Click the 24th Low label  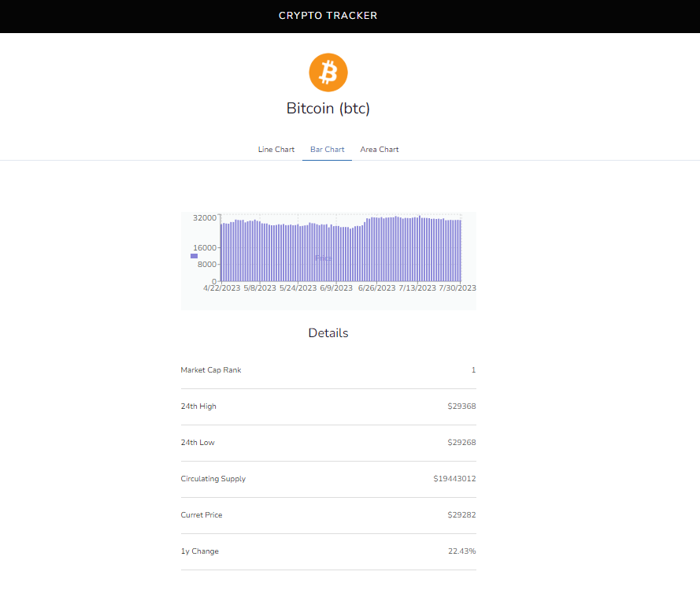pos(198,442)
